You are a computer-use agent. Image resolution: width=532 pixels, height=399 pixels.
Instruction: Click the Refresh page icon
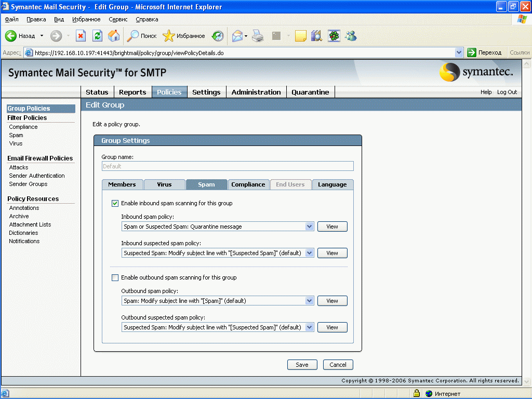pyautogui.click(x=97, y=36)
